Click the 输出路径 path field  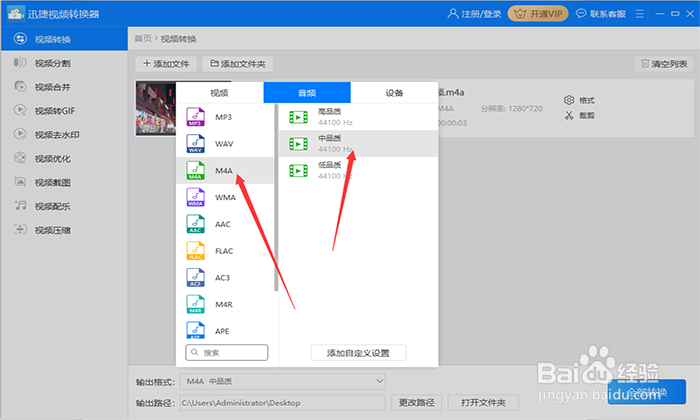tap(283, 403)
